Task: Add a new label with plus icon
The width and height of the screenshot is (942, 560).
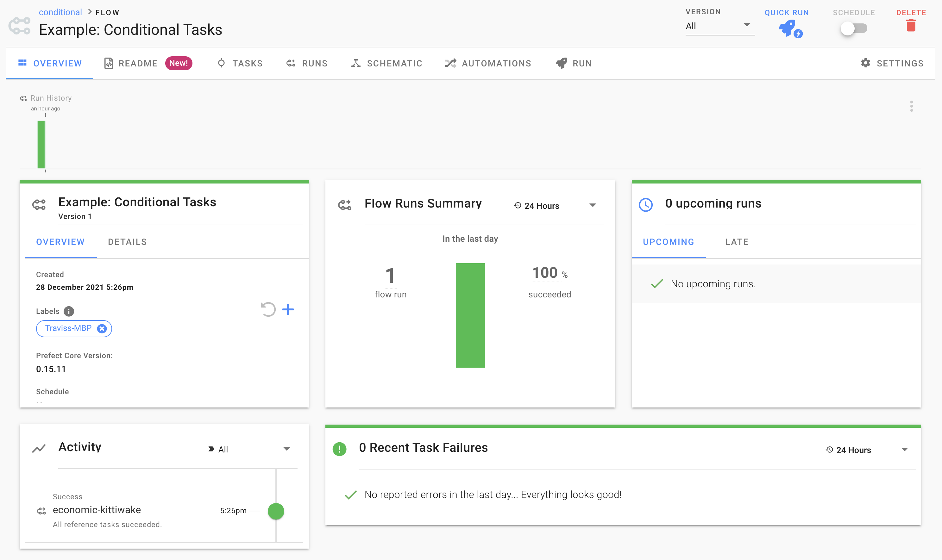Action: tap(288, 309)
